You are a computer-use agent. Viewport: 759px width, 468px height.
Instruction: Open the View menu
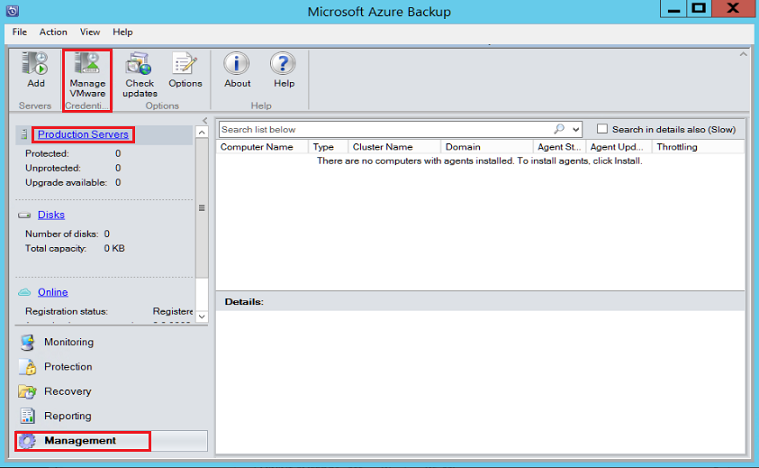coord(90,32)
